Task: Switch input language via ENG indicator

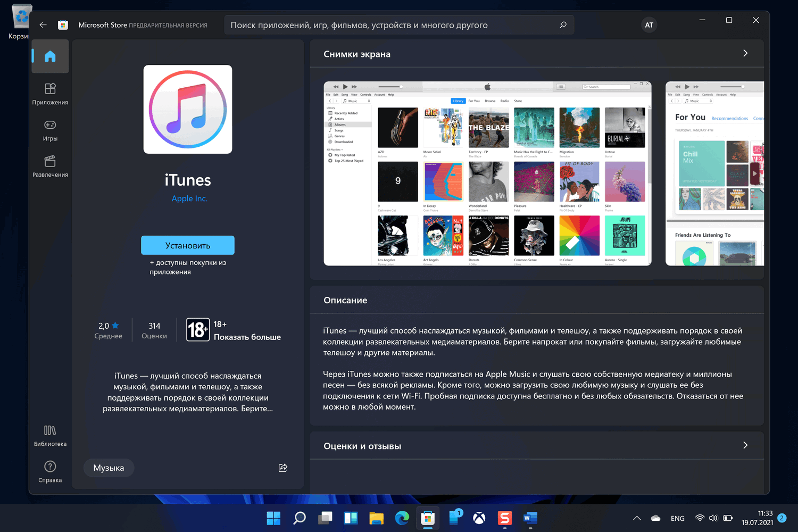Action: tap(678, 518)
